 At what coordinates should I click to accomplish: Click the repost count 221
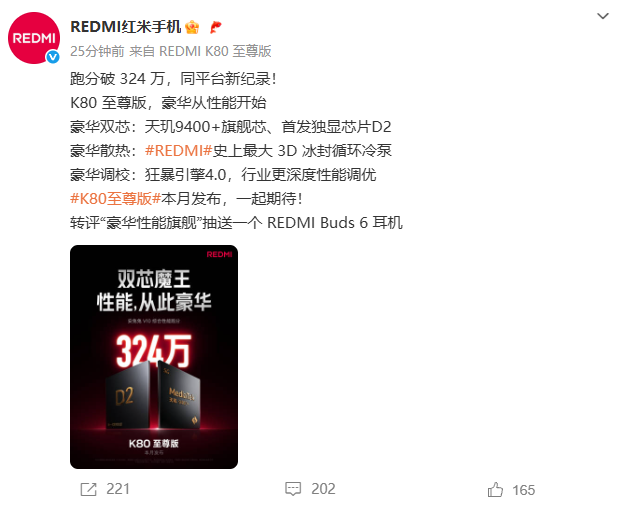click(x=118, y=489)
